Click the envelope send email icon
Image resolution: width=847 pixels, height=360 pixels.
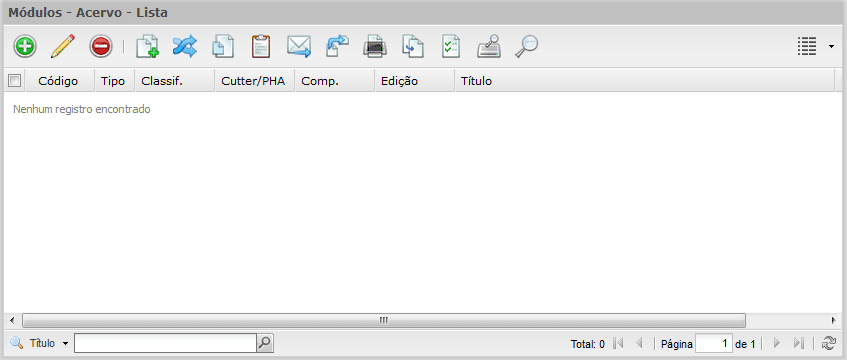coord(299,46)
